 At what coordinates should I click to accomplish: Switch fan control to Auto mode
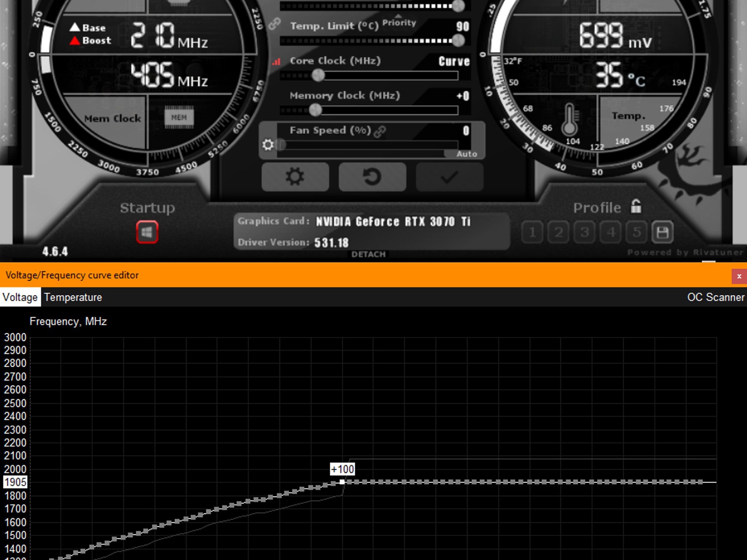(467, 154)
